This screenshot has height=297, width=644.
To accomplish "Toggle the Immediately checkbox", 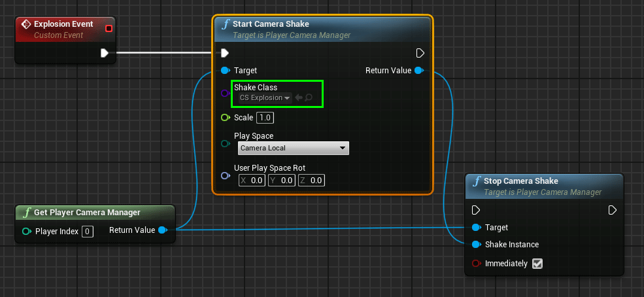I will (x=537, y=264).
